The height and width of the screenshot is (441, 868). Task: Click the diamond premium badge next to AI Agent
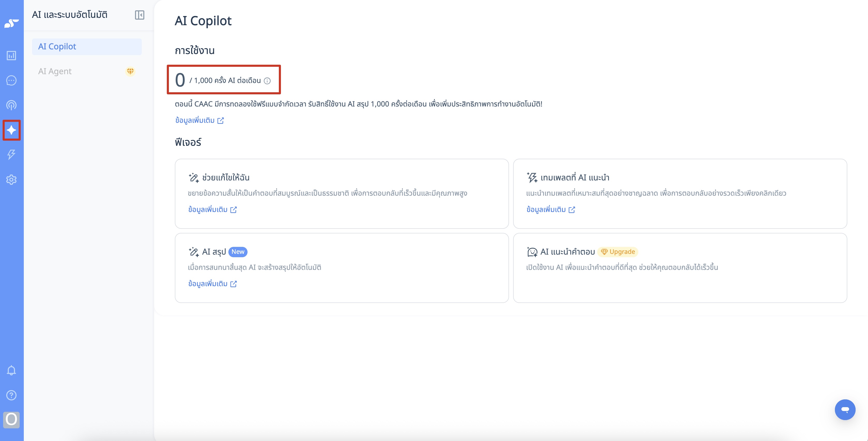130,71
